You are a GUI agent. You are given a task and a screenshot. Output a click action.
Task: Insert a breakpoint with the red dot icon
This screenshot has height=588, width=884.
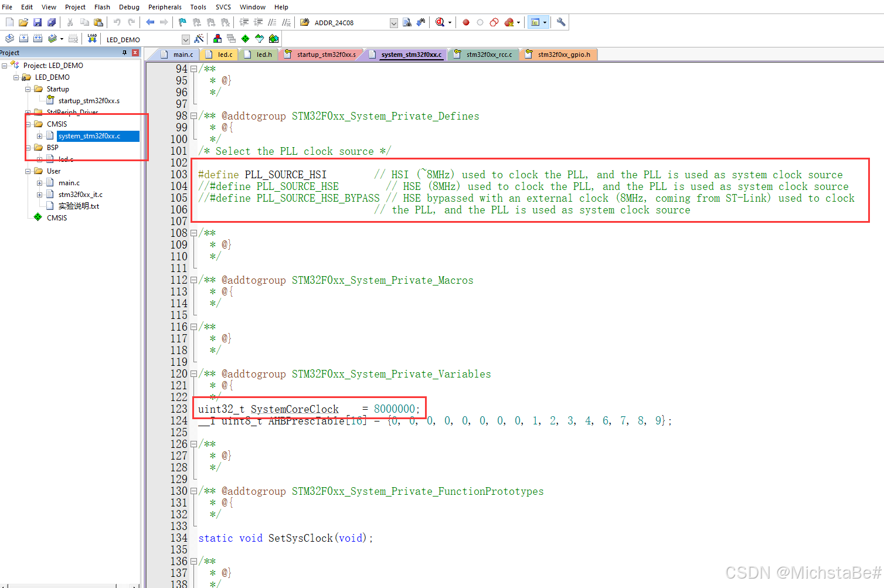coord(465,22)
